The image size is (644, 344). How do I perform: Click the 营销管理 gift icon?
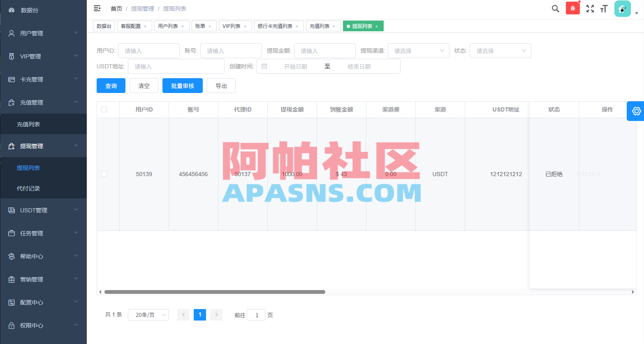pyautogui.click(x=12, y=279)
